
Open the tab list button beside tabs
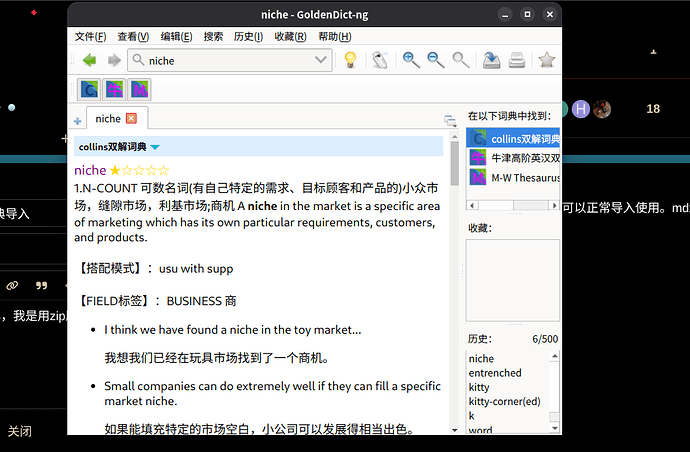click(450, 120)
